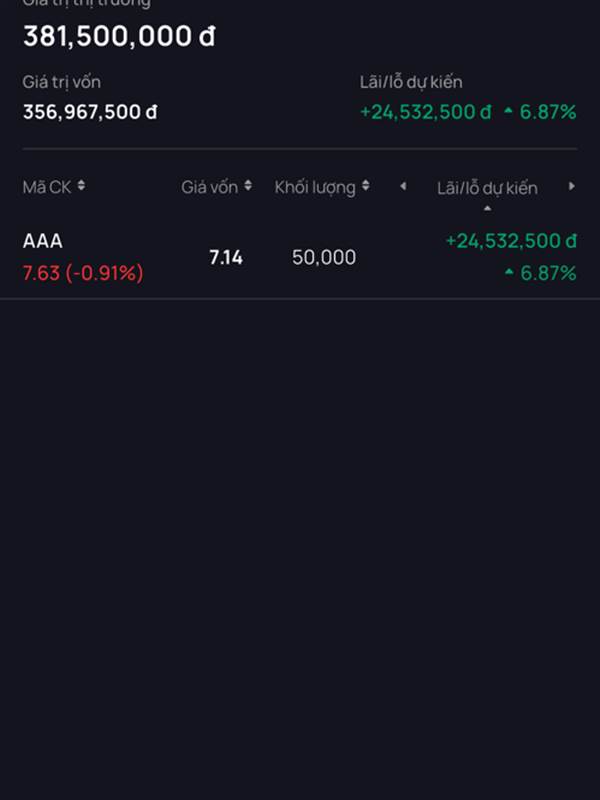Tap market value 381,500,000 đ
This screenshot has width=600, height=800.
coord(119,36)
